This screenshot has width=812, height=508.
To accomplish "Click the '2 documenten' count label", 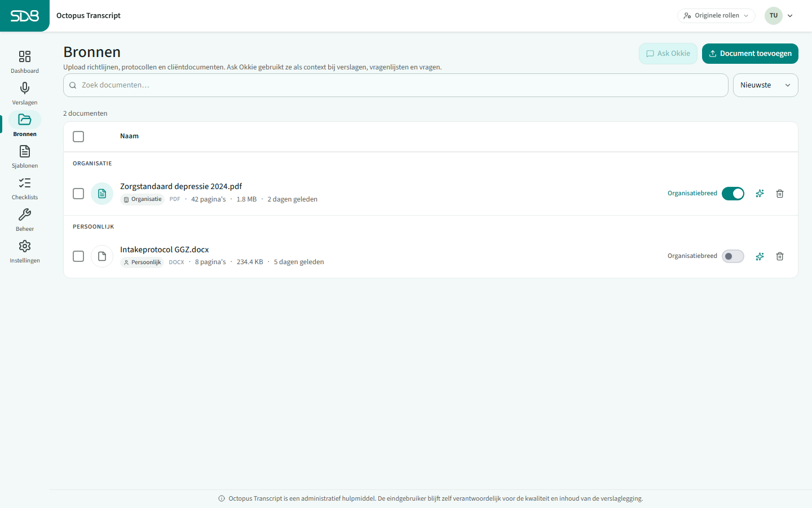I will 85,113.
